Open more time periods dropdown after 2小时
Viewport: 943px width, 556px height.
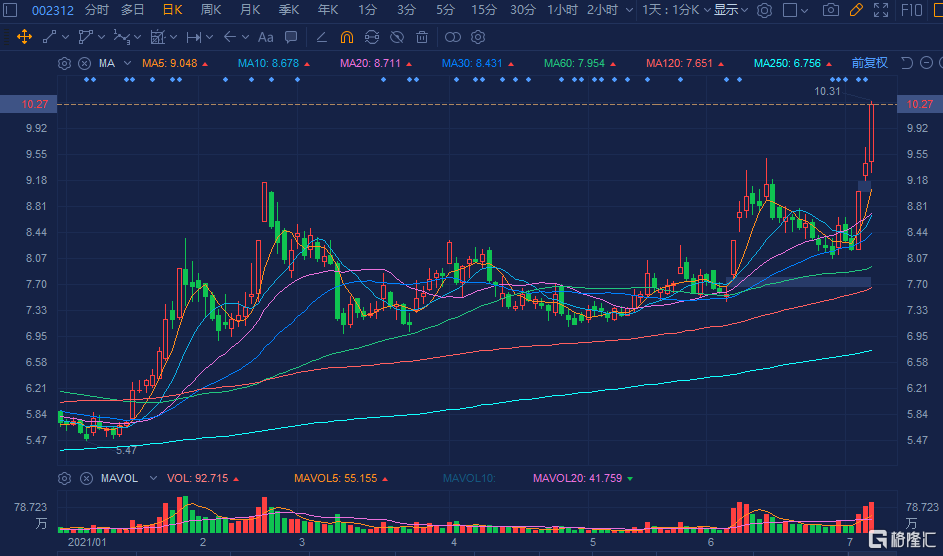click(629, 10)
